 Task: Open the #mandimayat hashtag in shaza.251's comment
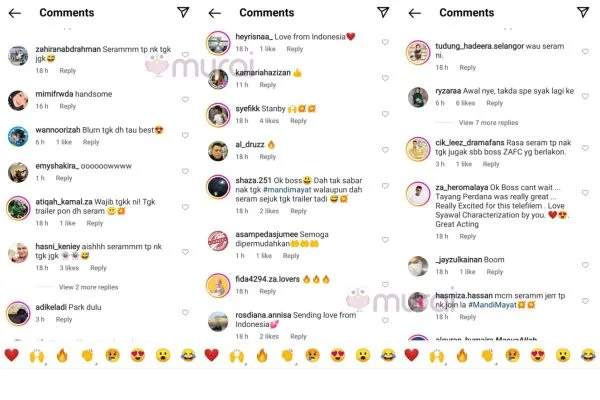pos(287,189)
